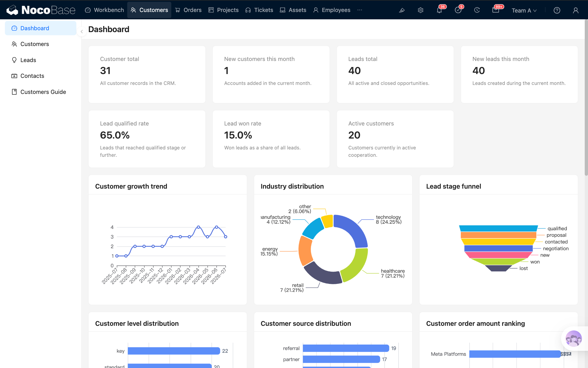The width and height of the screenshot is (588, 368).
Task: Open the user profile icon
Action: pos(576,10)
